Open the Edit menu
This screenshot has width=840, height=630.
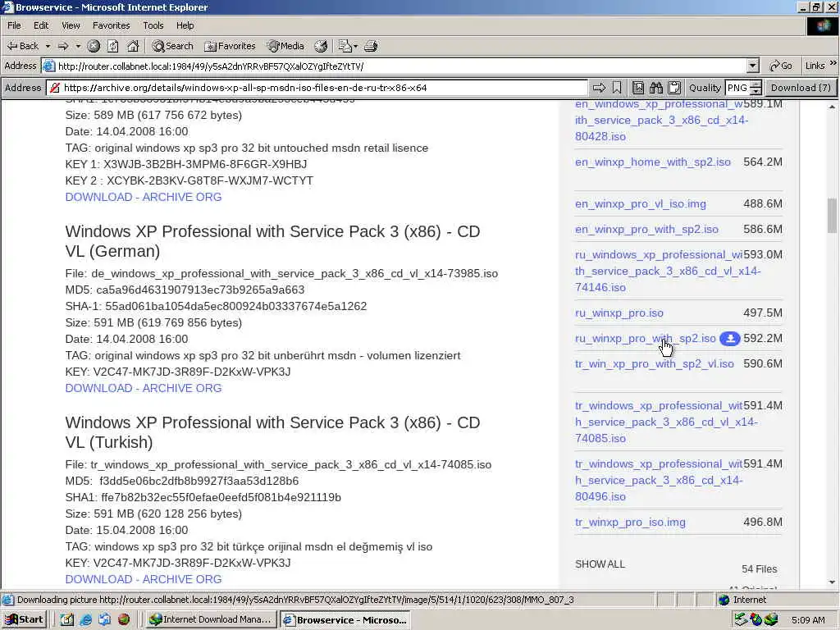tap(41, 25)
